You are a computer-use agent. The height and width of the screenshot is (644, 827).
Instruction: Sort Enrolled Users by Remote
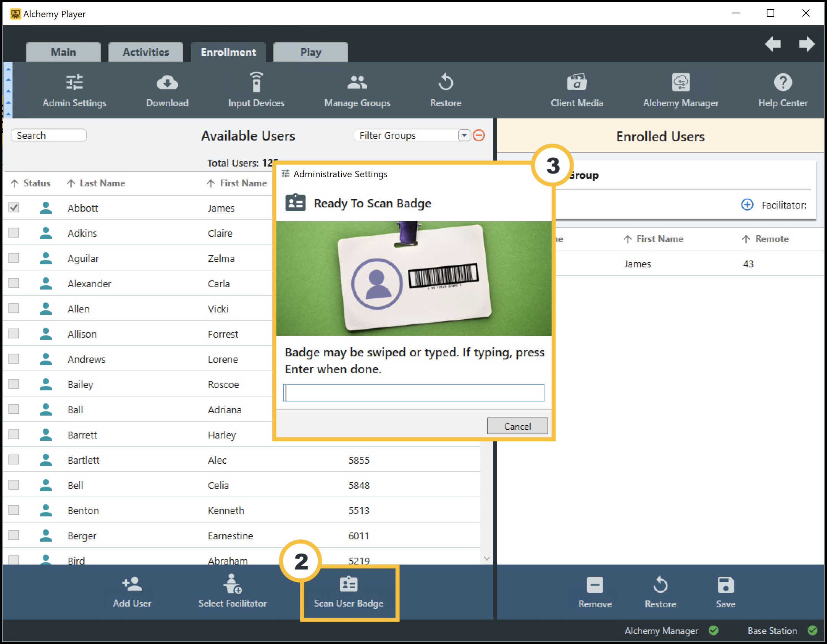click(x=765, y=239)
